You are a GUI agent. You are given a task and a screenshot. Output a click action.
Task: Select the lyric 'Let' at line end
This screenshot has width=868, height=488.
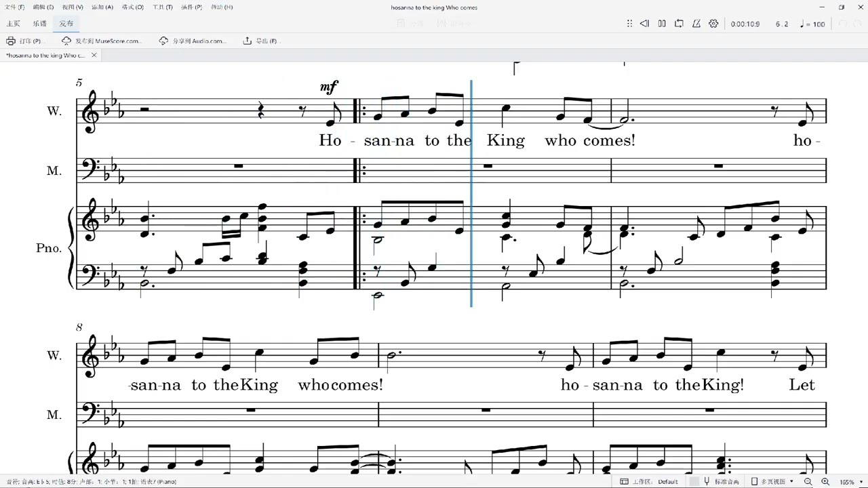(802, 385)
